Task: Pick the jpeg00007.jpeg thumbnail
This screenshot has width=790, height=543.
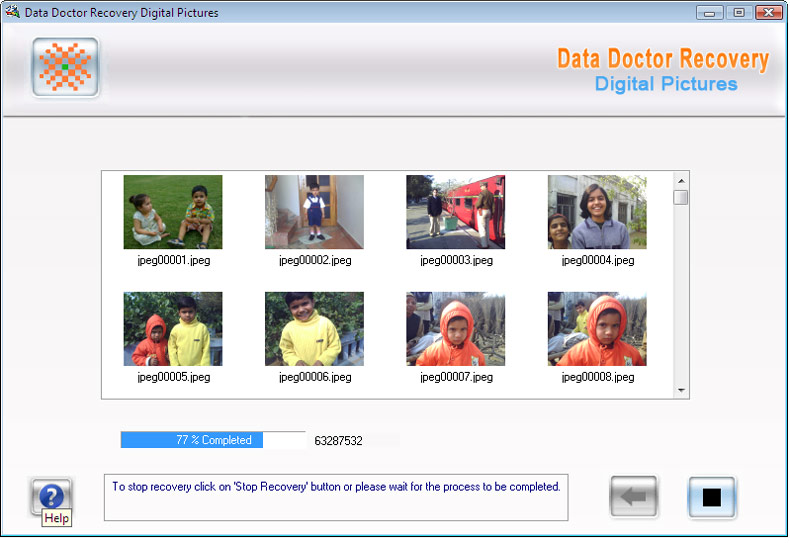Action: coord(455,329)
